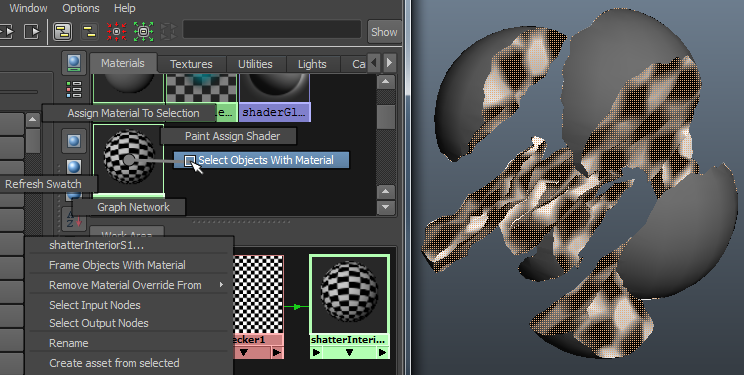Click materials pane top scroll up arrow
Viewport: 744px width, 375px height.
pos(386,82)
